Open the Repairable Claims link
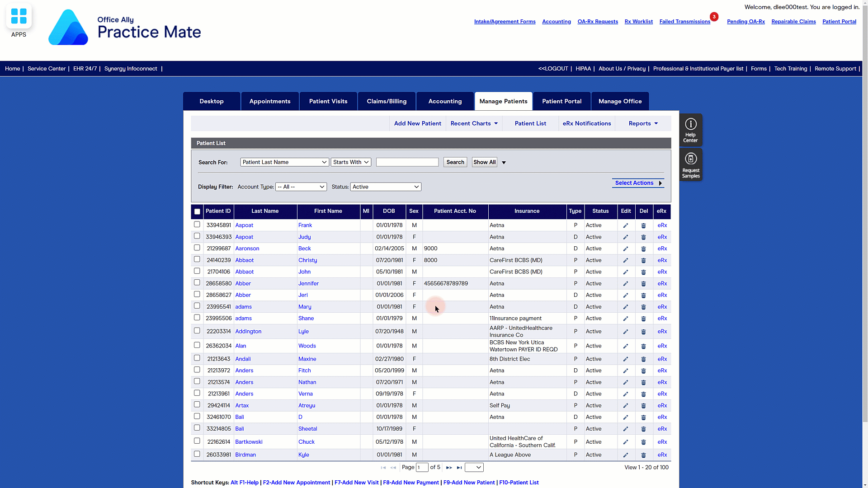 (793, 22)
